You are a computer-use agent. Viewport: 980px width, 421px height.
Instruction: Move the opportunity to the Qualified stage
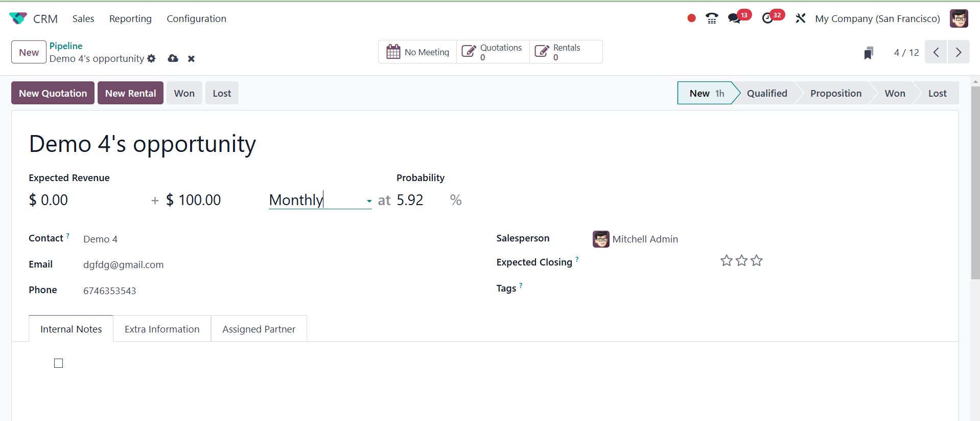click(x=766, y=93)
